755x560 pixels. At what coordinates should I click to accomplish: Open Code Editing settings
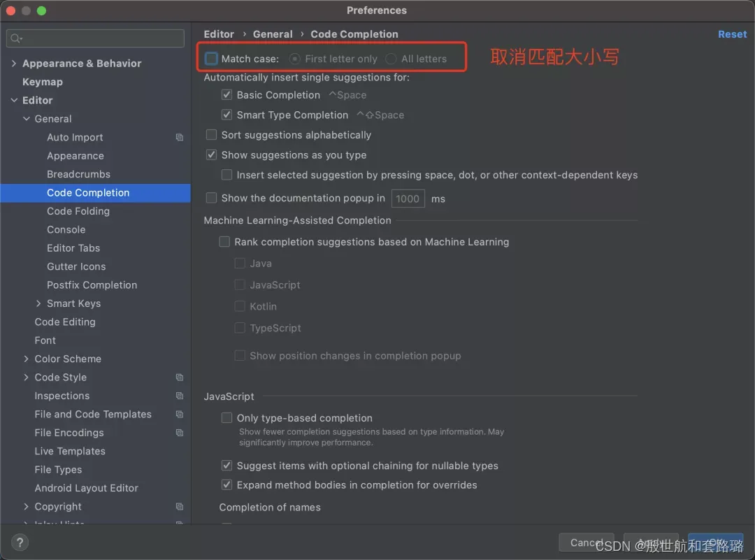[65, 322]
